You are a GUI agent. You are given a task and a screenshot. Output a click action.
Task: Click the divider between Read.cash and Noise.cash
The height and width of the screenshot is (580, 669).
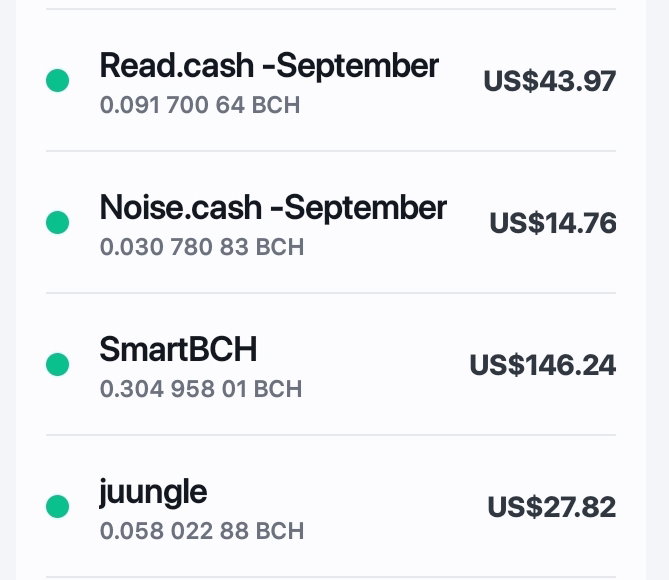coord(331,151)
